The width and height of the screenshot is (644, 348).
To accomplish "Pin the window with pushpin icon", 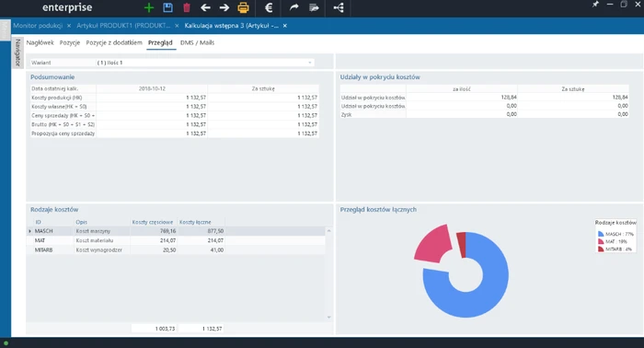I will pos(595,4).
